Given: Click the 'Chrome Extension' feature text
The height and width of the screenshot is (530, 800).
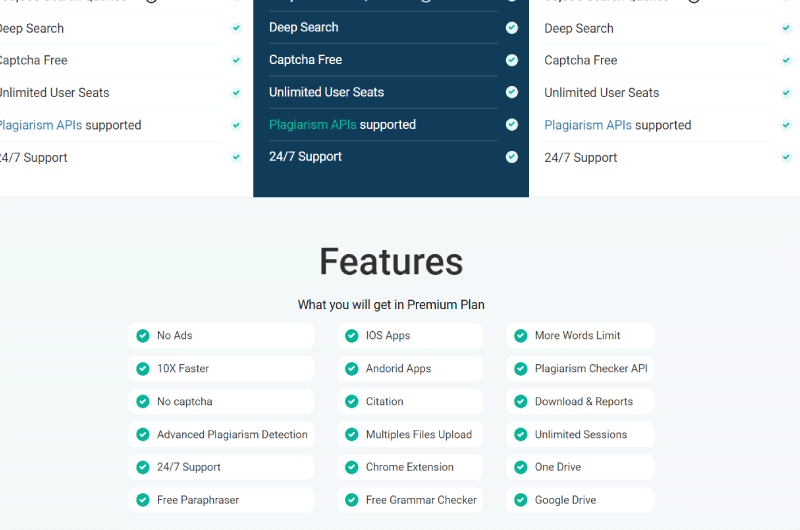Looking at the screenshot, I should tap(410, 467).
